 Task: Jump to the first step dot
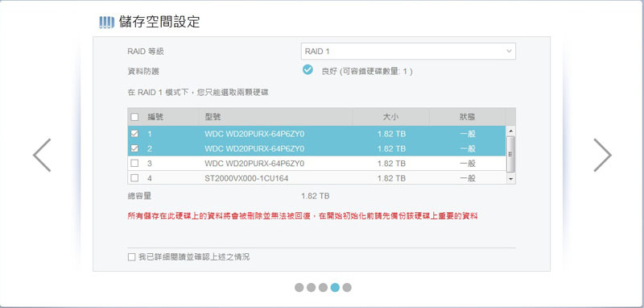299,287
